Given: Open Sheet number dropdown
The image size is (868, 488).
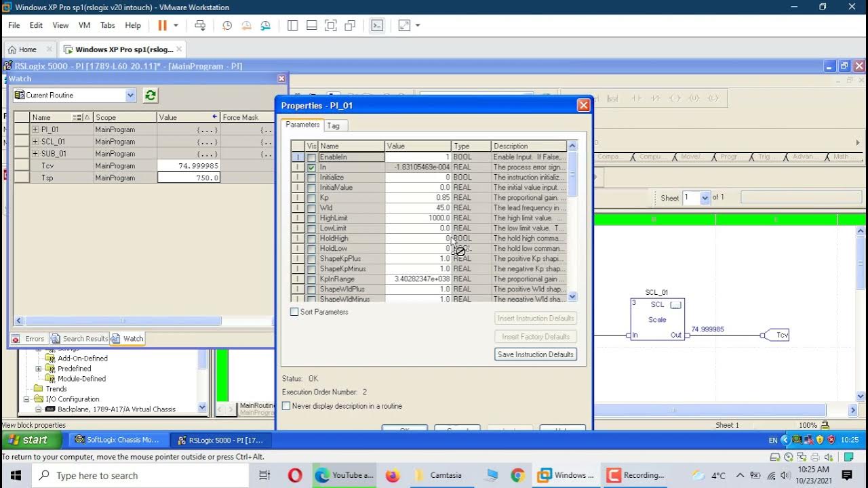Looking at the screenshot, I should [705, 197].
